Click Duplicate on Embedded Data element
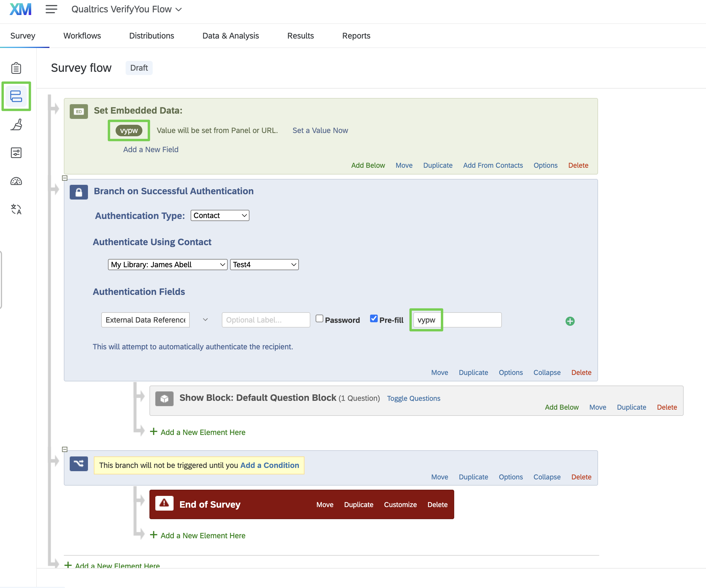This screenshot has height=588, width=706. tap(438, 165)
